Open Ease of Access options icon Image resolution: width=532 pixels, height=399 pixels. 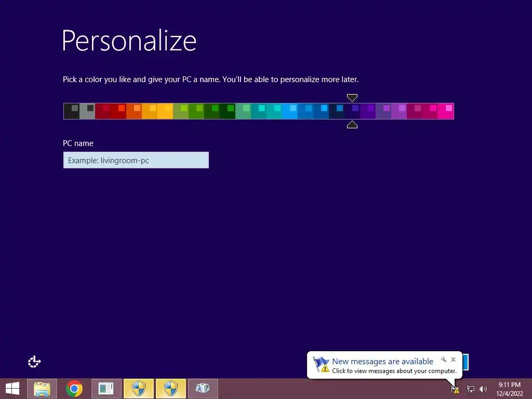pyautogui.click(x=34, y=362)
